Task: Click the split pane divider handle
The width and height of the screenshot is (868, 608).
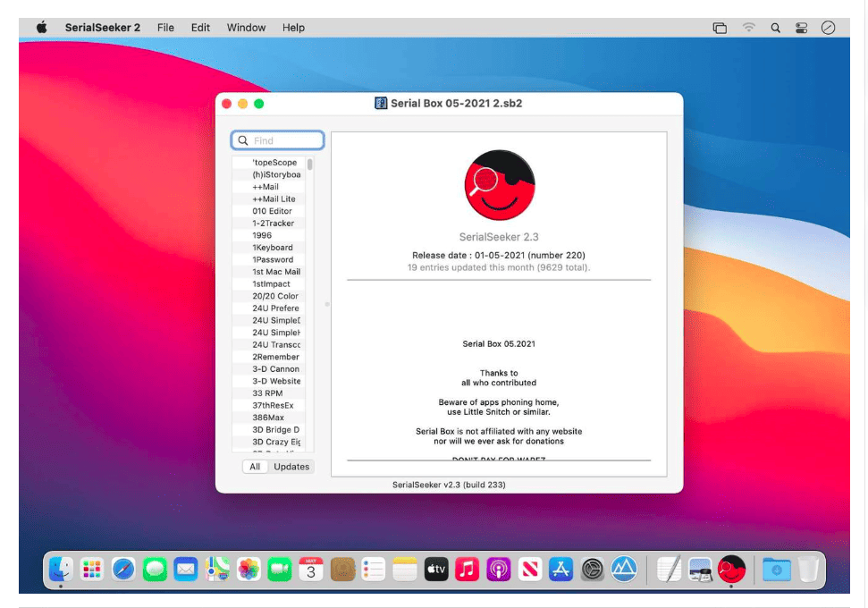Action: 327,304
